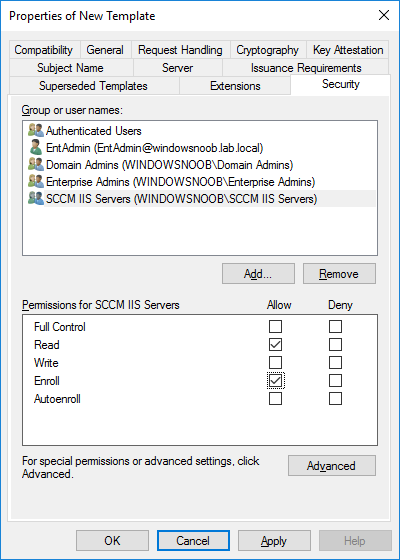Toggle the Allow Enroll checkbox
The height and width of the screenshot is (560, 400).
275,381
